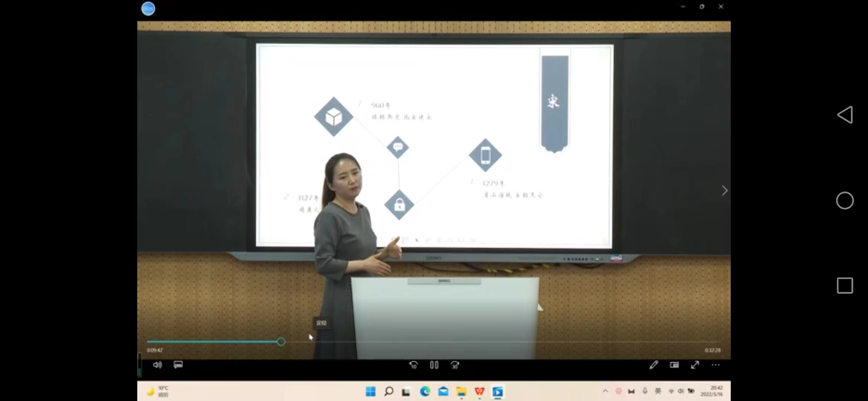868x401 pixels.
Task: Open taskbar Search magnifier
Action: 388,391
